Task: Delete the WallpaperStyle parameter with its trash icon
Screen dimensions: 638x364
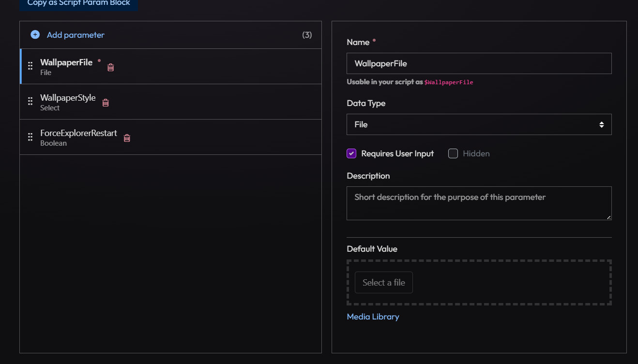Action: (x=106, y=103)
